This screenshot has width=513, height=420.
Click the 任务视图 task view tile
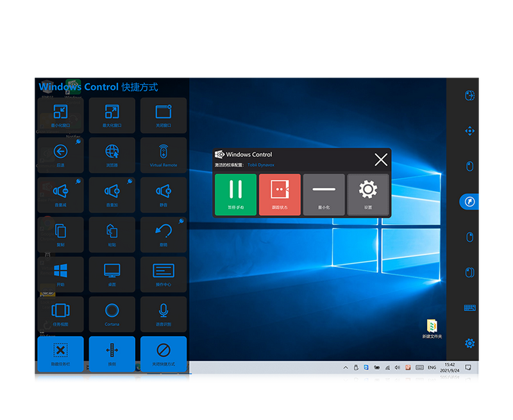60,314
